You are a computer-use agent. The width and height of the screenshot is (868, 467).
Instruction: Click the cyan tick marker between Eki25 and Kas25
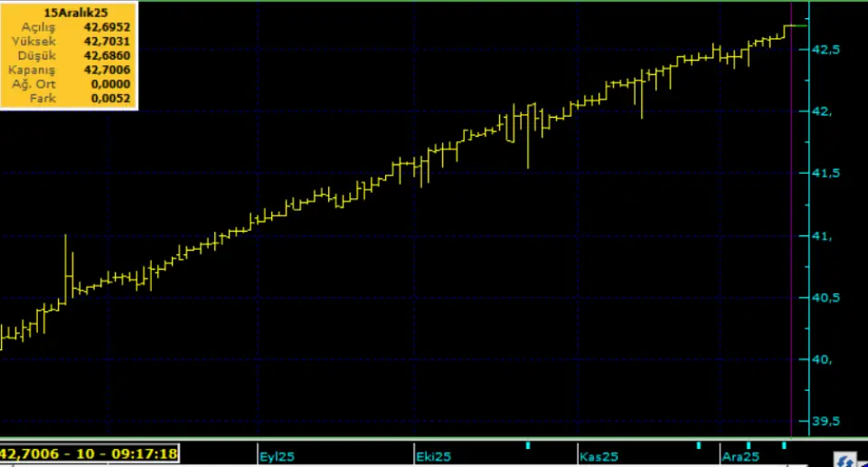pos(527,445)
